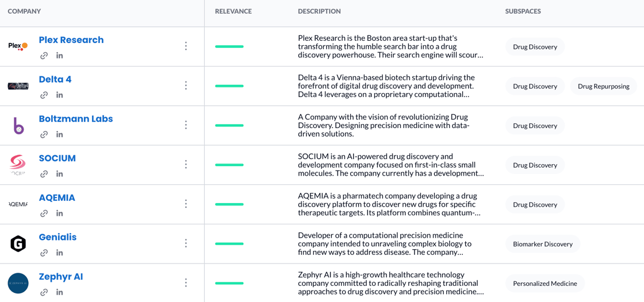Click Boltzmann Labs website link icon

pos(44,134)
